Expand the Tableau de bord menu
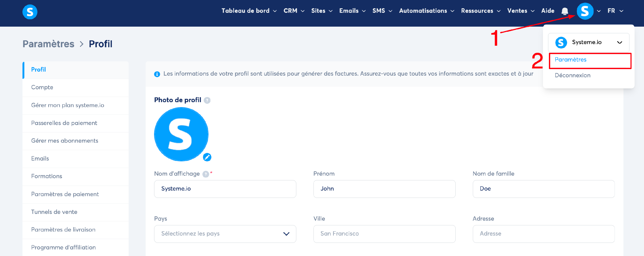 [249, 11]
